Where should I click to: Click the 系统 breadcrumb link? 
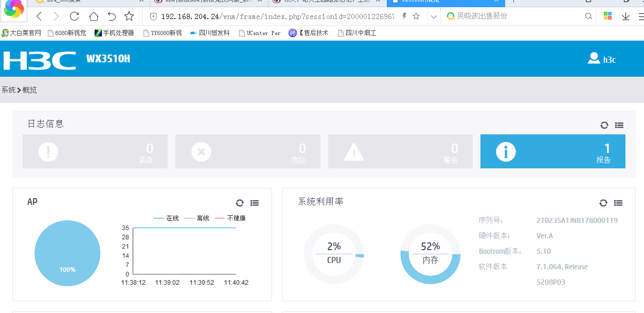point(8,90)
